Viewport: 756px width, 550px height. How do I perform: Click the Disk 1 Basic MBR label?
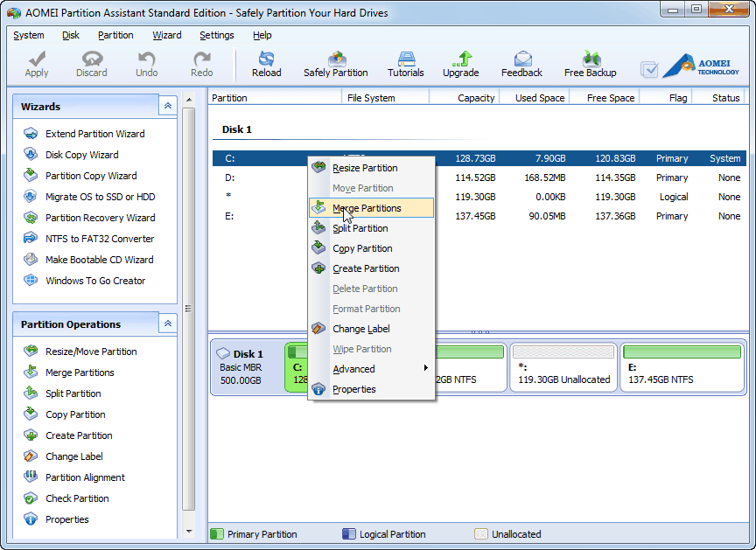tap(247, 367)
